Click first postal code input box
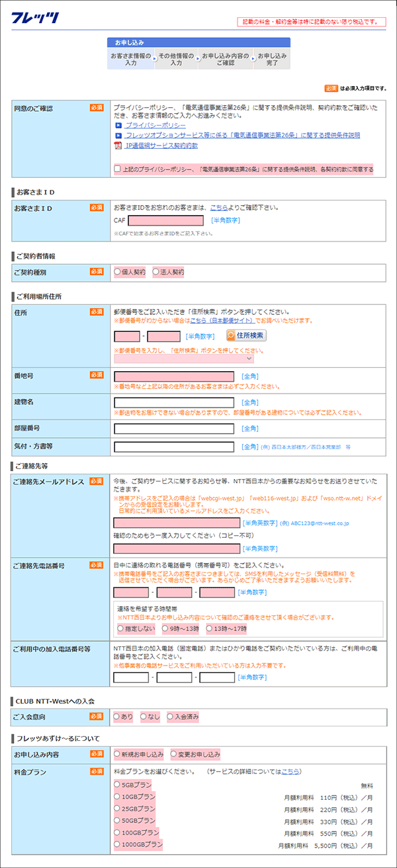This screenshot has height=868, width=397. coord(126,337)
